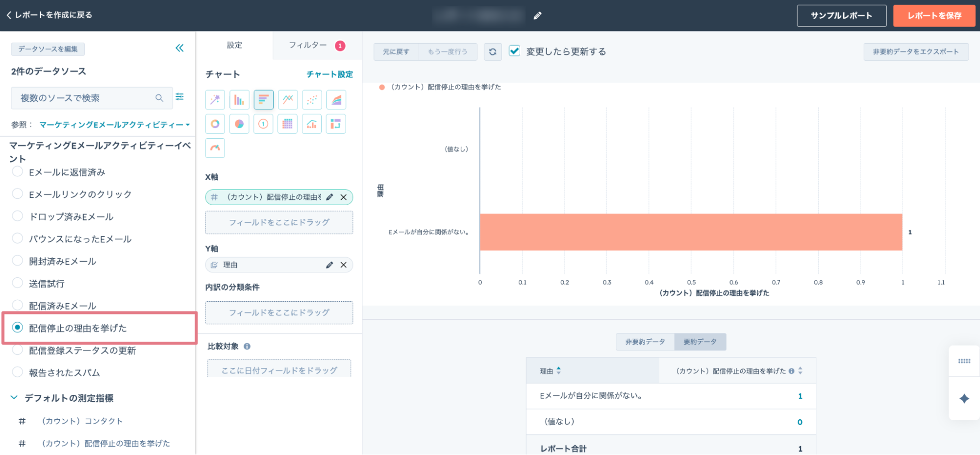Select 送信試行 radio option
The image size is (980, 455).
[x=18, y=283]
